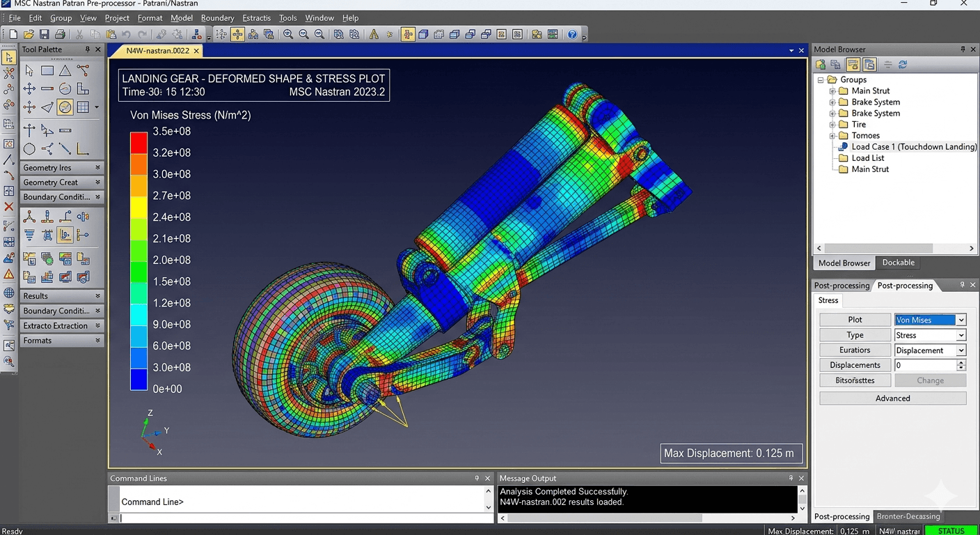Expand the Tire group in Model Browser

pos(832,125)
